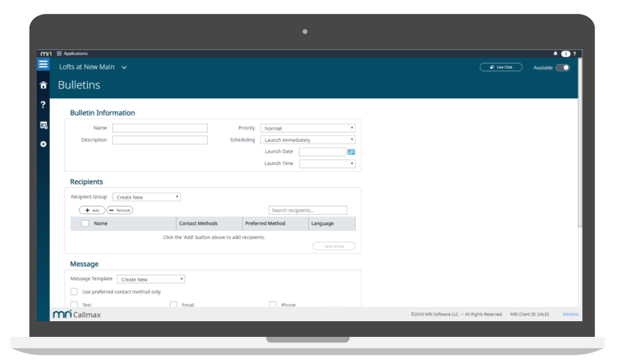Screen dimensions: 617x364
Task: Click Add recipient button
Action: 92,210
